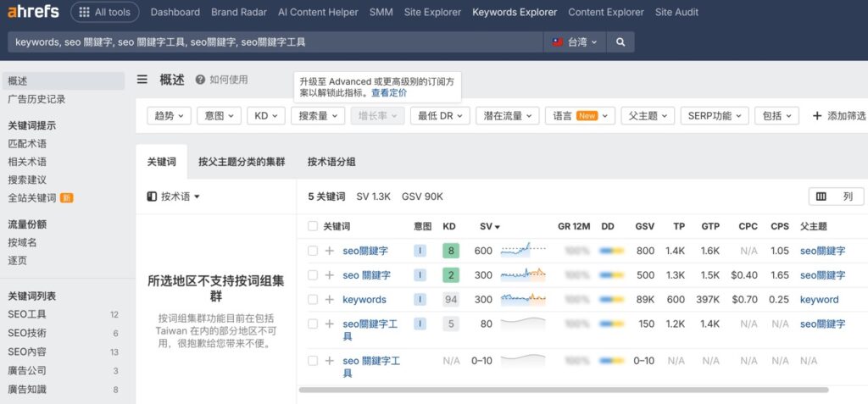Click the 如何使用 help question icon
The height and width of the screenshot is (404, 868).
[x=200, y=80]
